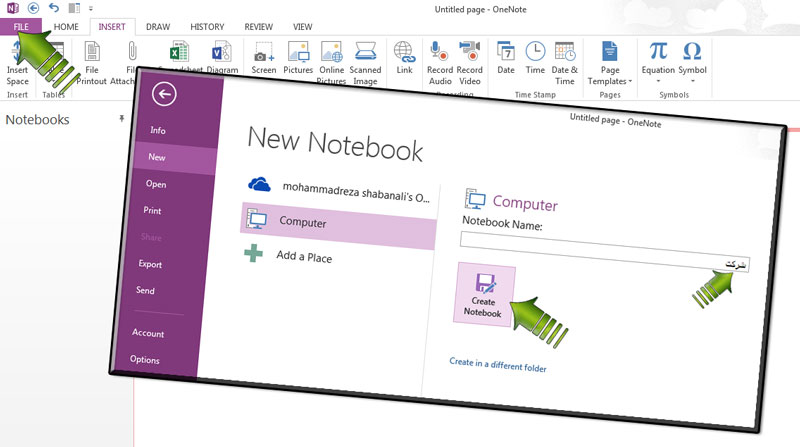Toggle dock to desktop icon in quick access

74,8
